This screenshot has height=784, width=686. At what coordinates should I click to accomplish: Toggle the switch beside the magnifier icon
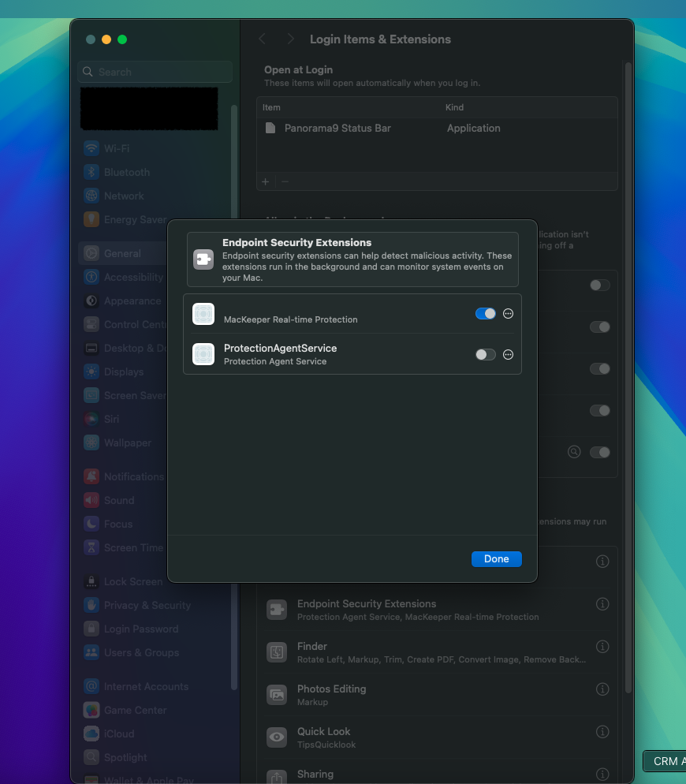click(599, 453)
